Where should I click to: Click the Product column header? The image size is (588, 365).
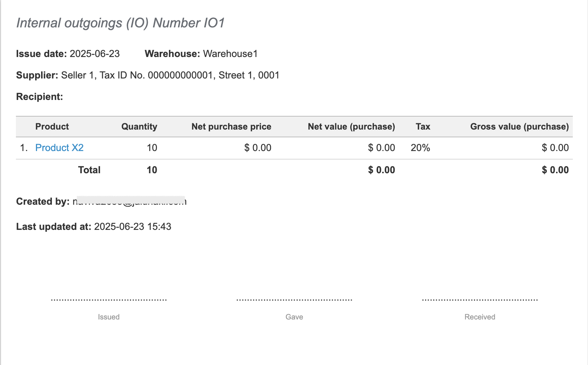coord(52,127)
